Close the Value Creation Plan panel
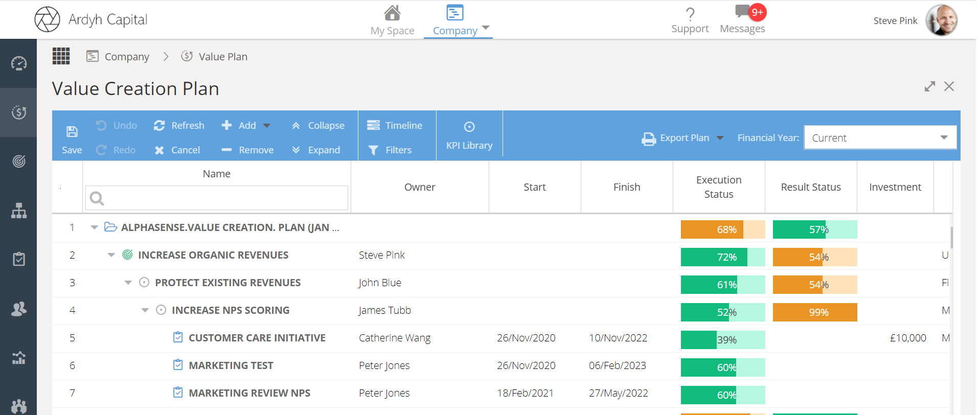This screenshot has width=980, height=415. tap(949, 86)
